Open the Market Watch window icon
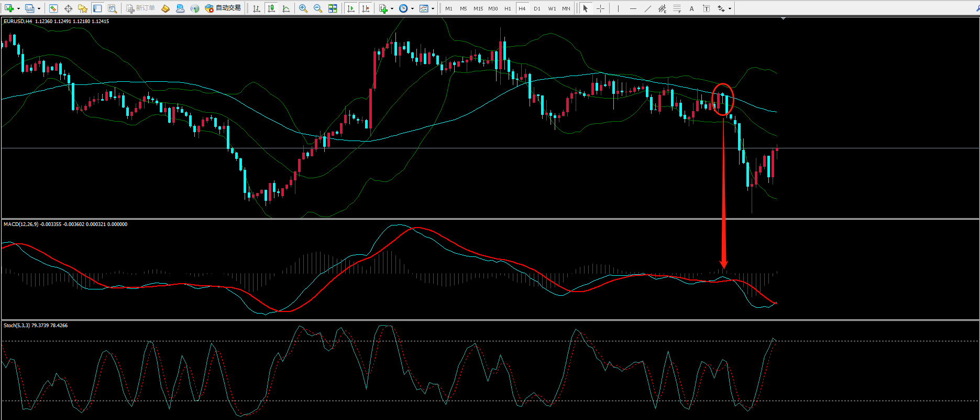Viewport: 980px width, 420px height. [x=53, y=8]
